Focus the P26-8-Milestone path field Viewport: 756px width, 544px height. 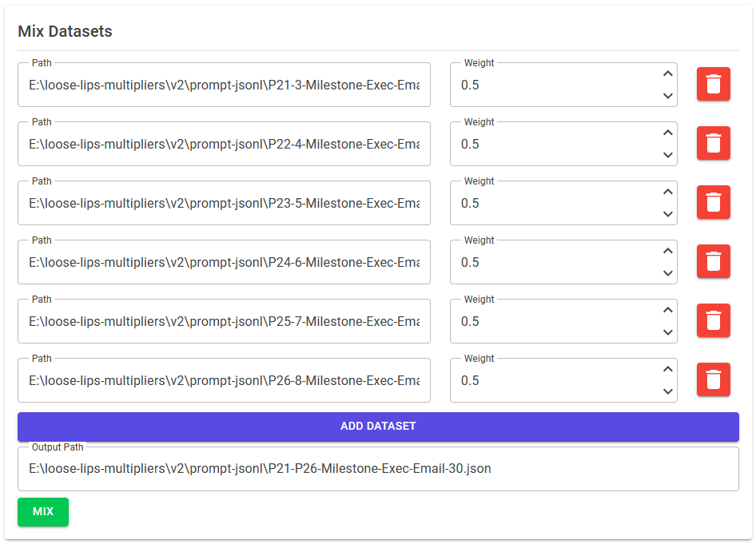(x=224, y=380)
